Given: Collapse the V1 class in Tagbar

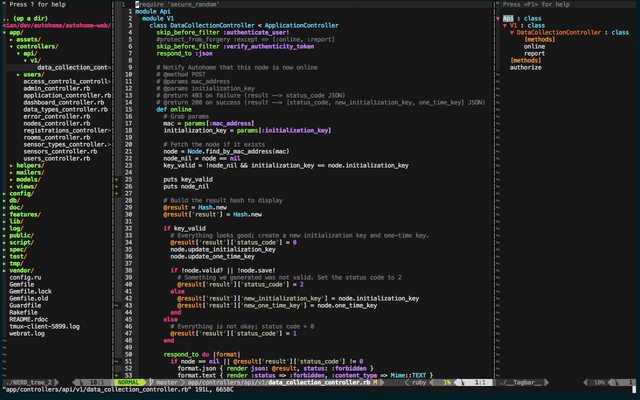Looking at the screenshot, I should point(505,25).
